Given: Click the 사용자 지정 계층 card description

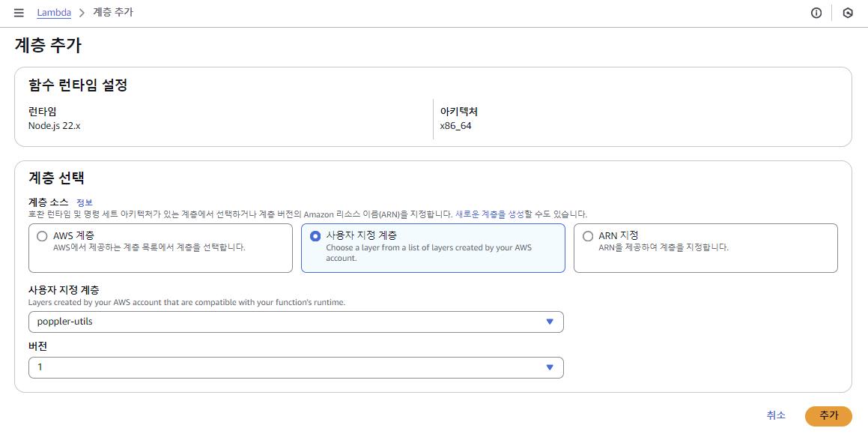Looking at the screenshot, I should [428, 253].
